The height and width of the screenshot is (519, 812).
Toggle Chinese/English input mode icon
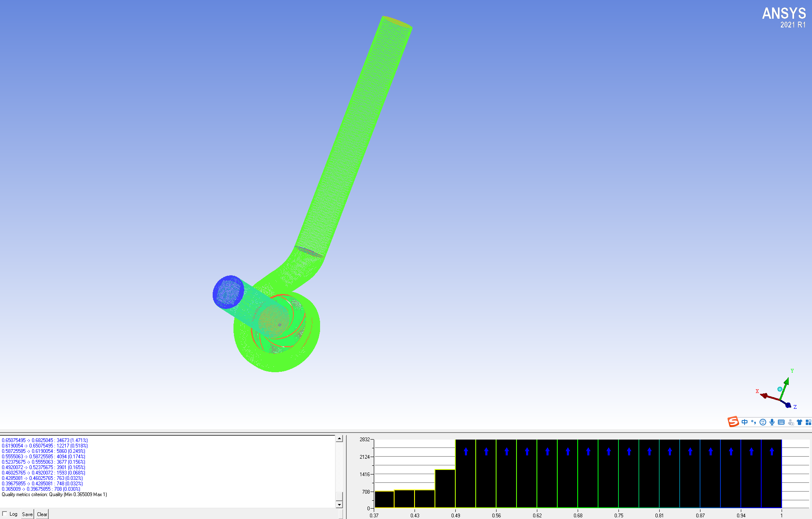tap(745, 422)
